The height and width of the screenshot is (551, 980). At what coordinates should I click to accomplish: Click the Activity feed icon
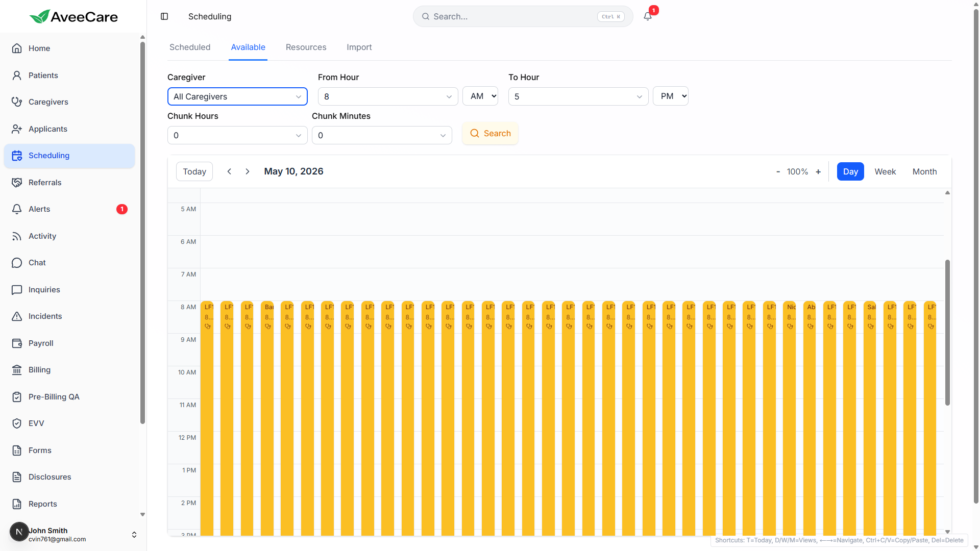pos(17,236)
